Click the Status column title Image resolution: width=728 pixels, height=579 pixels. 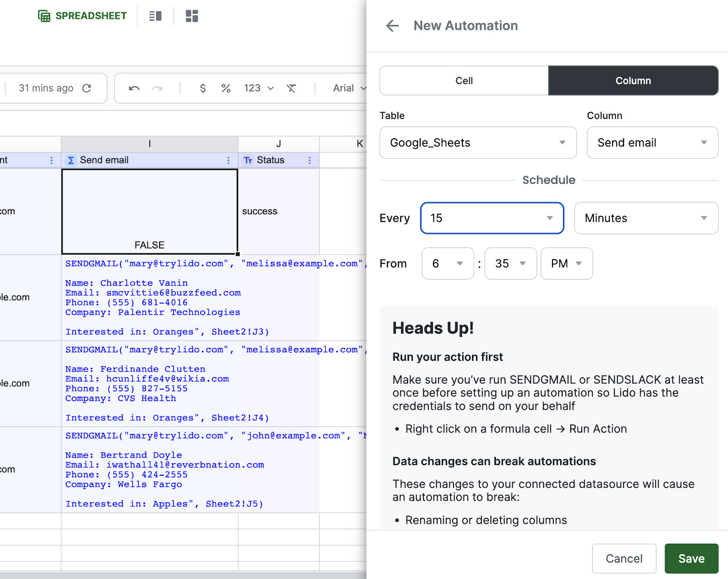click(x=271, y=160)
